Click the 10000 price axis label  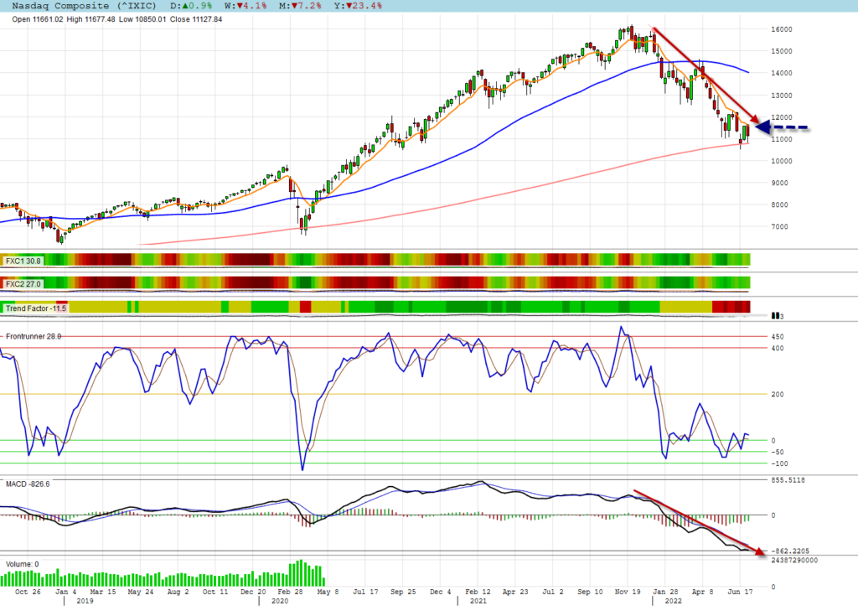tap(782, 161)
